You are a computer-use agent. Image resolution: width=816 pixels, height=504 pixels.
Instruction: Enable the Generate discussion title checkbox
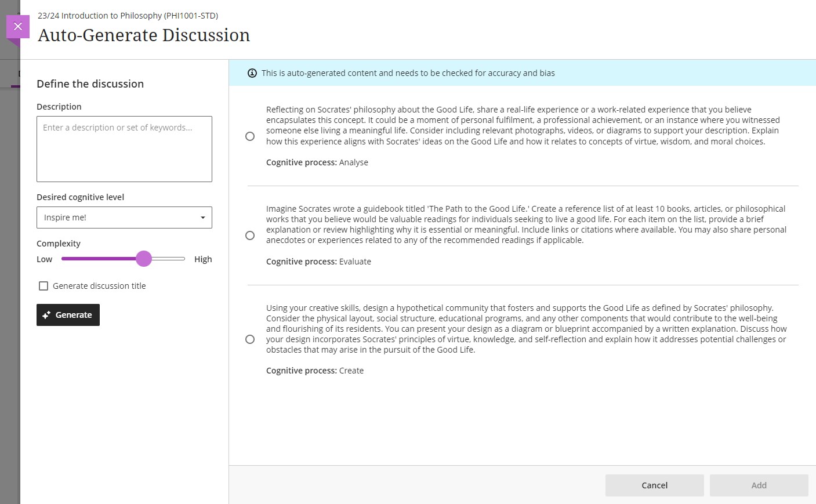[x=43, y=286]
